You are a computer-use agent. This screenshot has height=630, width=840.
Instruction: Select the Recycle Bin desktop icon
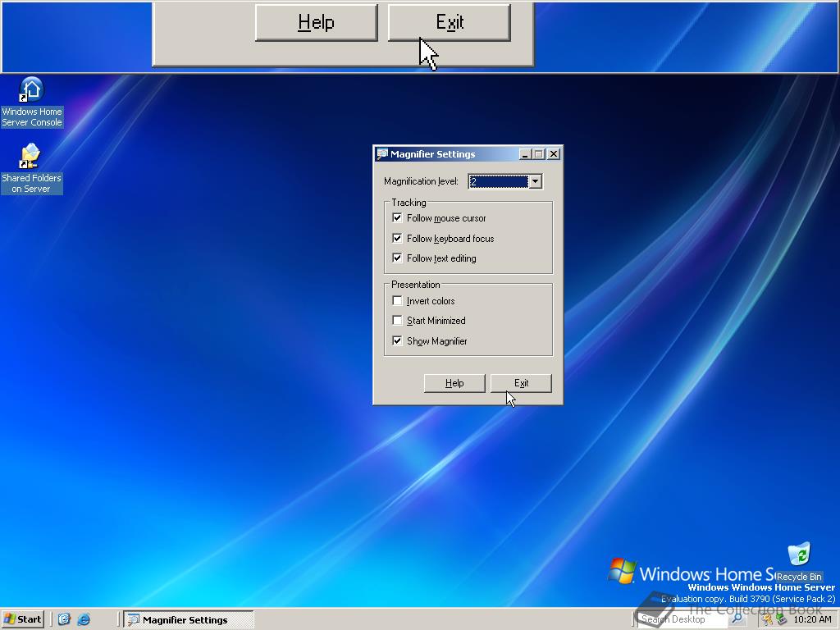pos(799,562)
